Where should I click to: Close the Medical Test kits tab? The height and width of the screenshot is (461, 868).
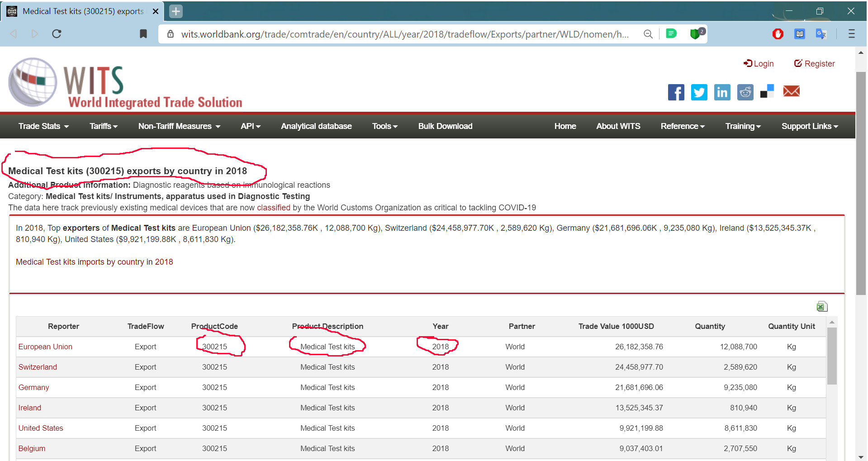(156, 11)
